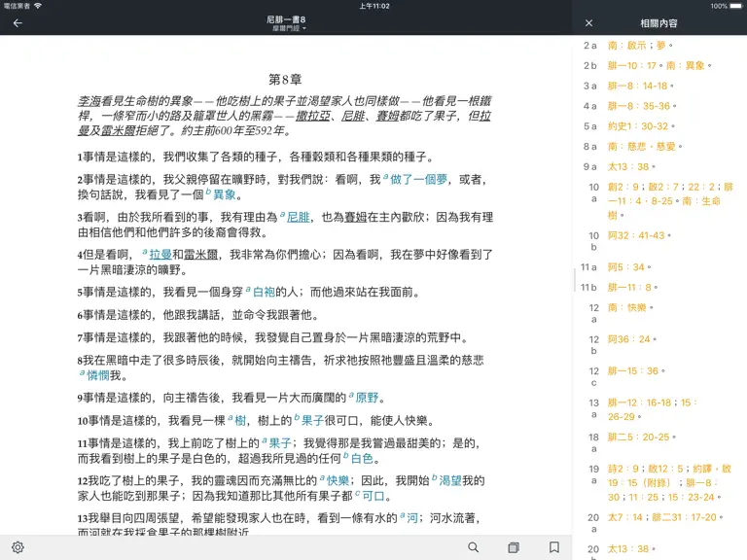Open footnote link 異象 in verse 2
This screenshot has height=560, width=747.
[225, 194]
